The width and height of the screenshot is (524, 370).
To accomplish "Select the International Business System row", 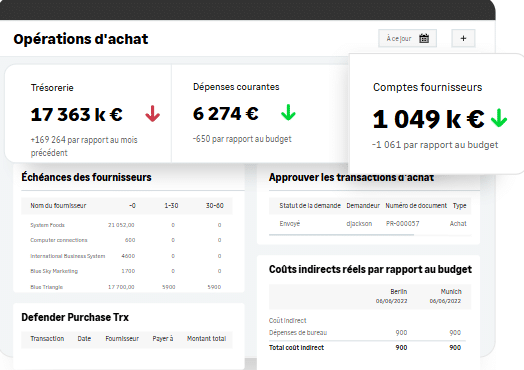I will (x=127, y=256).
